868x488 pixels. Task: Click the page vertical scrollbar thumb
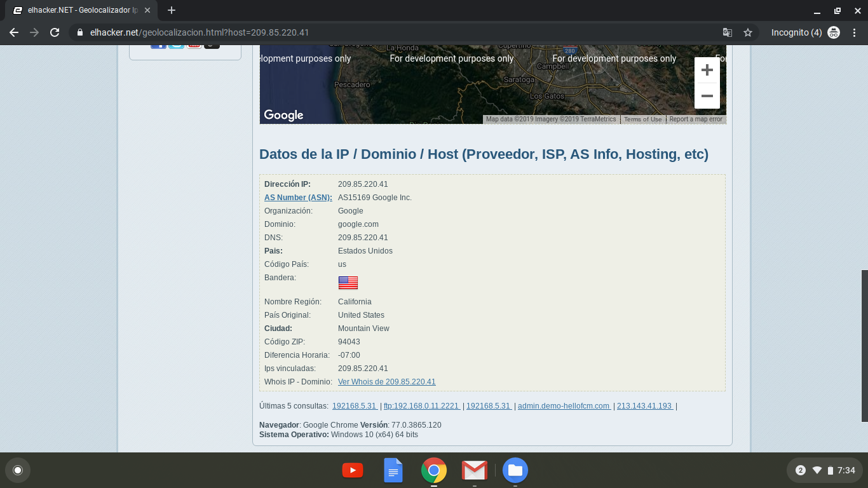(x=864, y=346)
